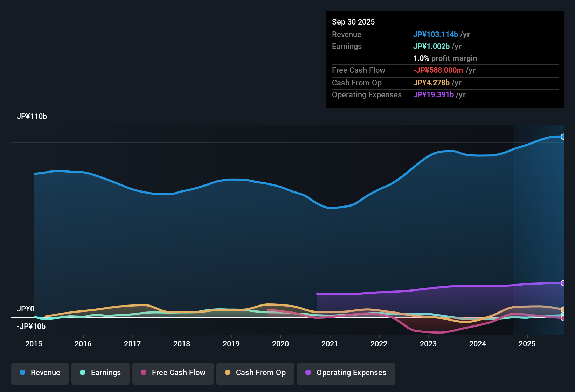Click the teal Earnings dot icon in legend

83,373
